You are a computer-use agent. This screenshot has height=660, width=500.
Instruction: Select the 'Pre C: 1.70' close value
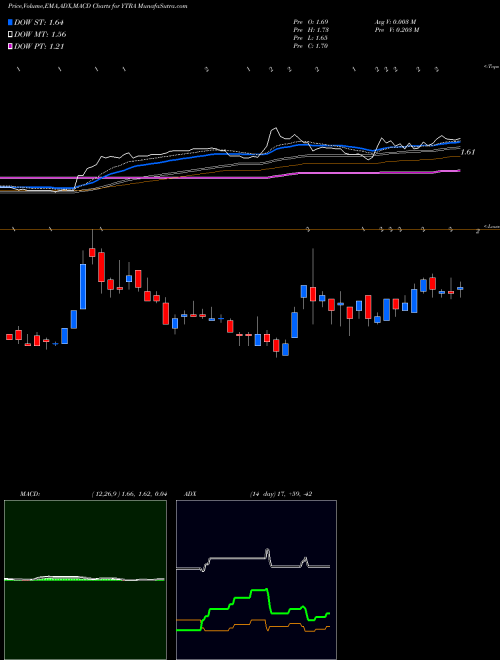pos(311,46)
